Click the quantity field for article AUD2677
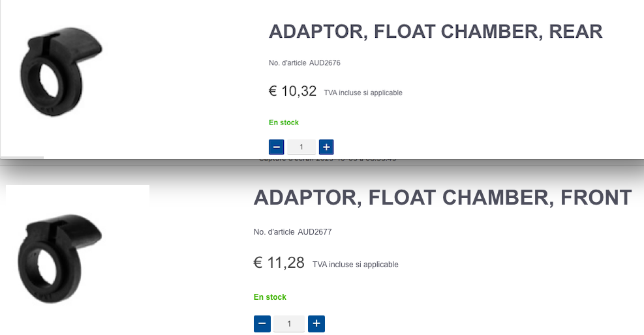 pos(289,323)
